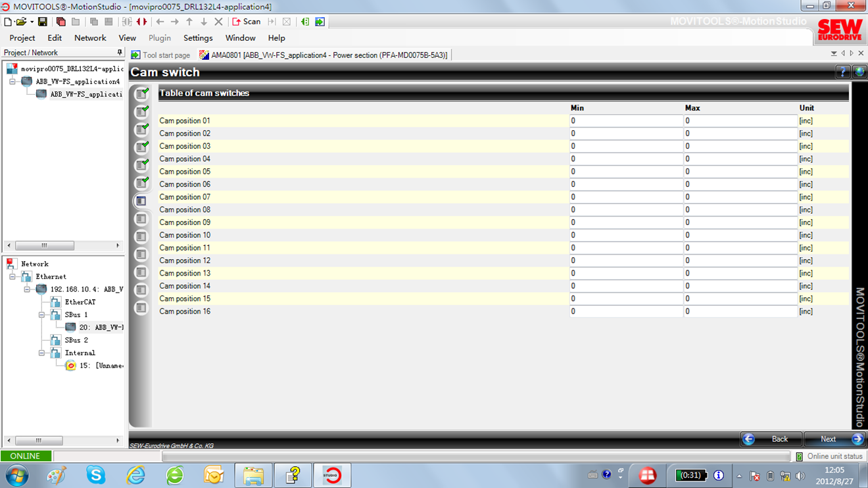
Task: Collapse the SBus 1 tree node
Action: (x=41, y=315)
